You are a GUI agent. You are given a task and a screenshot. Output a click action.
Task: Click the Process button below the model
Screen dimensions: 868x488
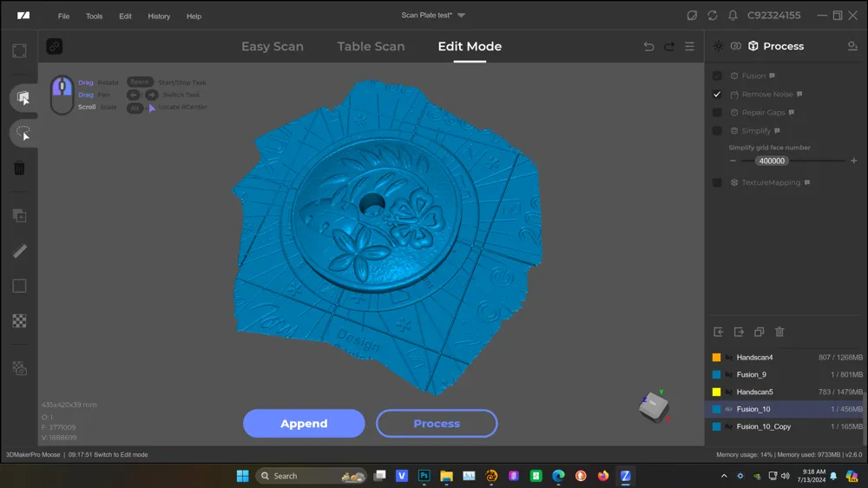(437, 424)
